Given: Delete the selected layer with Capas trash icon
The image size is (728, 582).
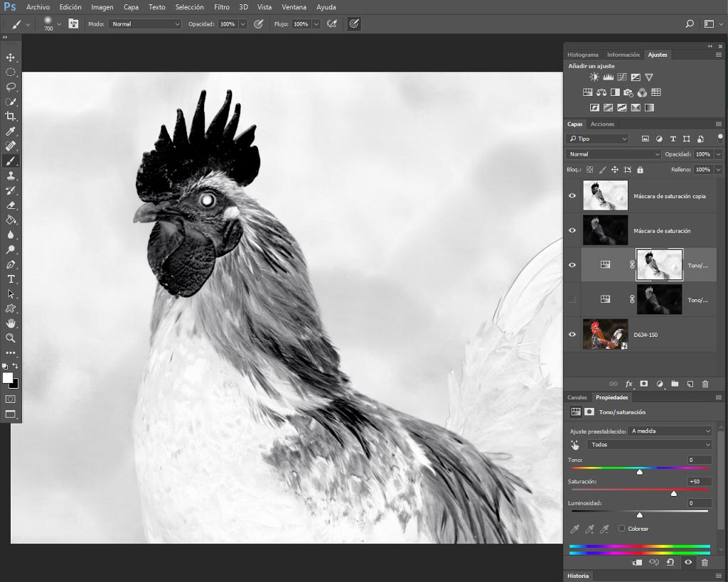Looking at the screenshot, I should (705, 384).
